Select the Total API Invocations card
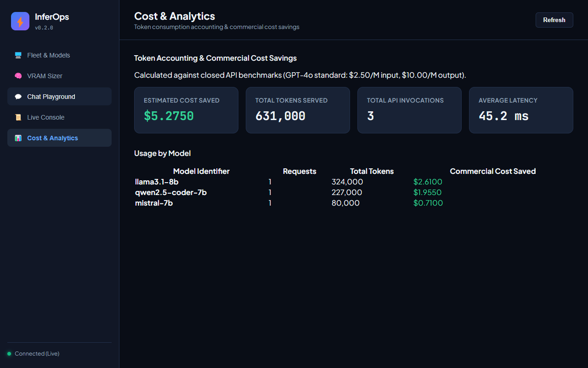The width and height of the screenshot is (588, 368). pyautogui.click(x=409, y=110)
